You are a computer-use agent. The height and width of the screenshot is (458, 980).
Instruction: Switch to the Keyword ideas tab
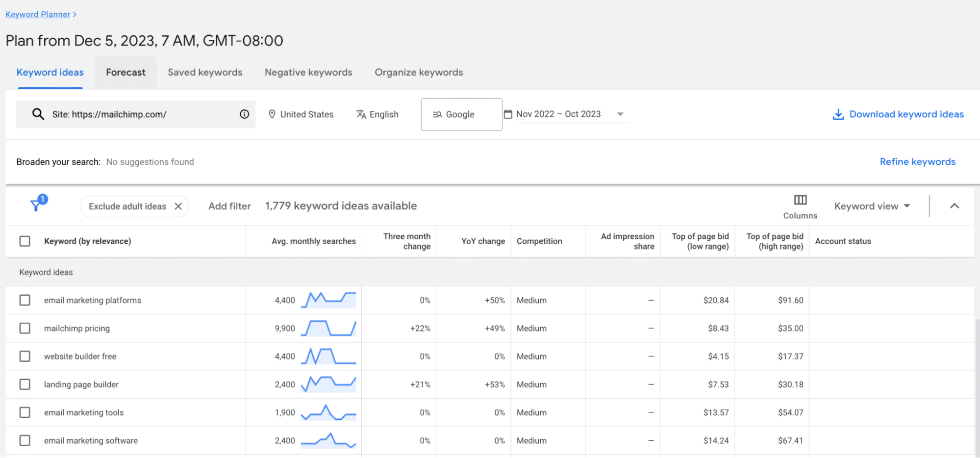tap(50, 73)
